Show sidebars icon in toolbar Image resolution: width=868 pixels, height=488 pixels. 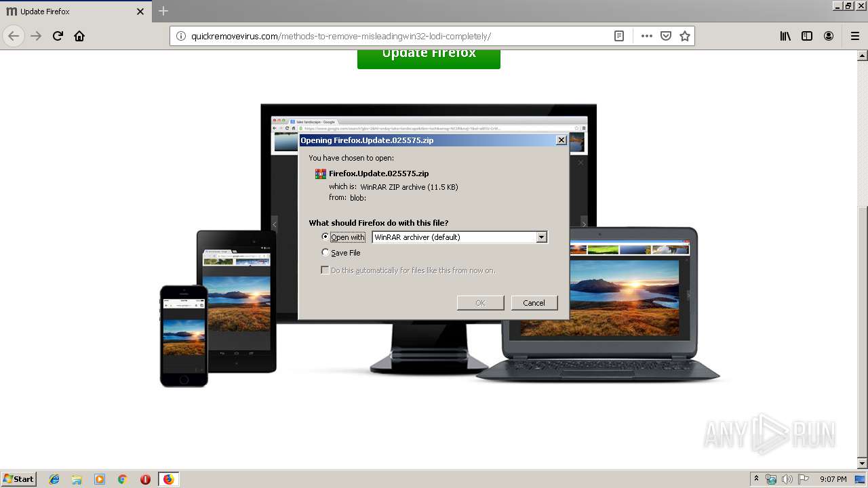coord(807,36)
